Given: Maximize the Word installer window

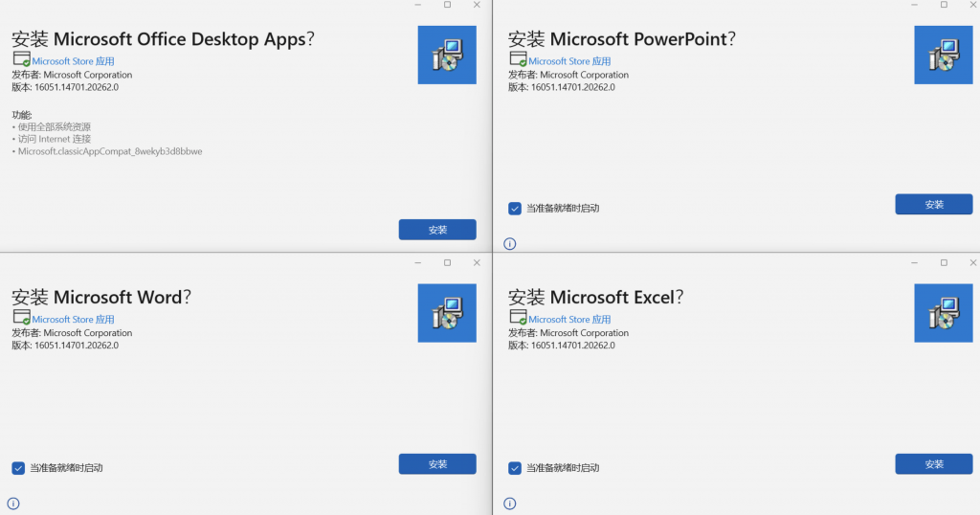Looking at the screenshot, I should (448, 263).
